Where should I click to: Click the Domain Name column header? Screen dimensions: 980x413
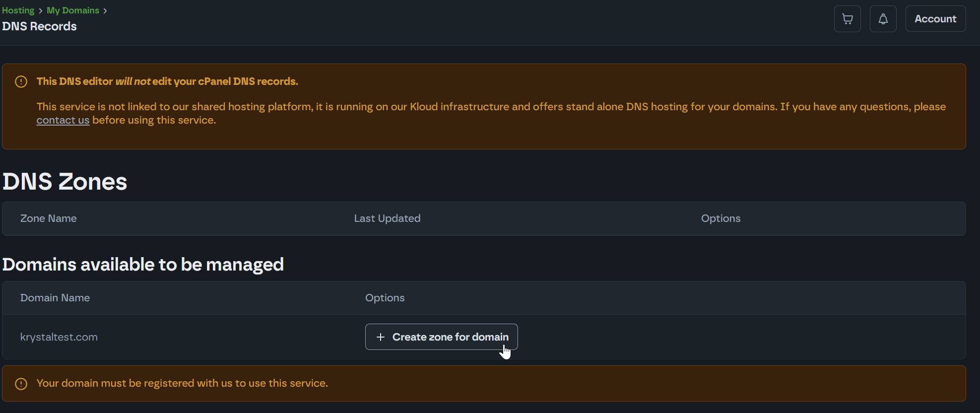(x=55, y=298)
